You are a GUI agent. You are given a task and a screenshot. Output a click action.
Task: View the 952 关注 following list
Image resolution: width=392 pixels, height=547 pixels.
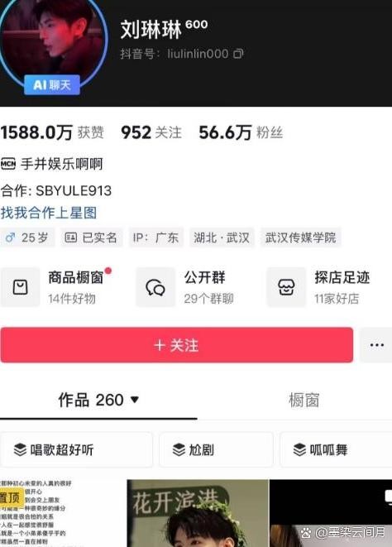click(x=151, y=132)
